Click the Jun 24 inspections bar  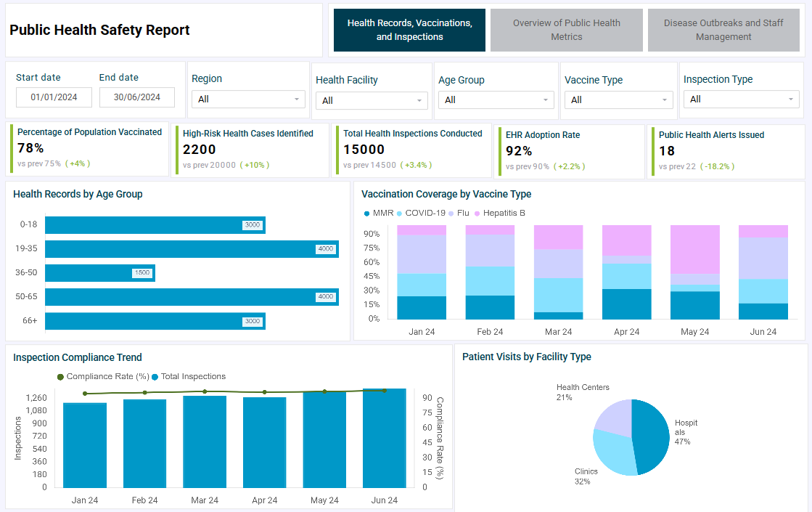point(385,439)
